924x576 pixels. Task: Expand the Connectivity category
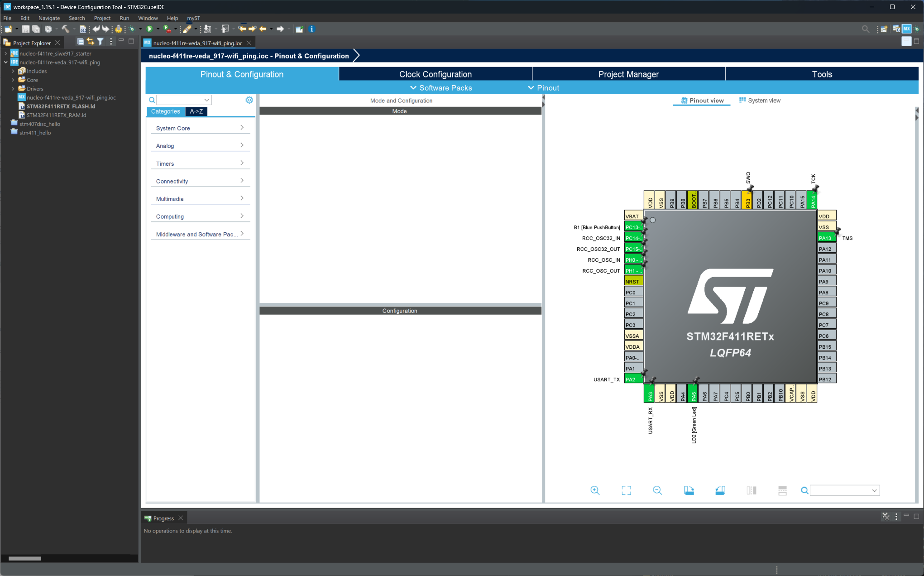[x=200, y=181]
